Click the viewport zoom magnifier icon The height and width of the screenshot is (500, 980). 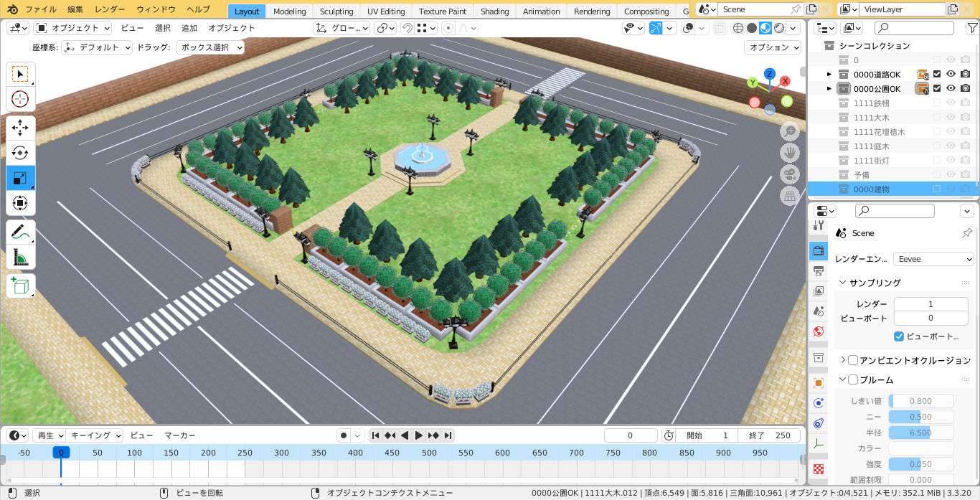(x=790, y=131)
